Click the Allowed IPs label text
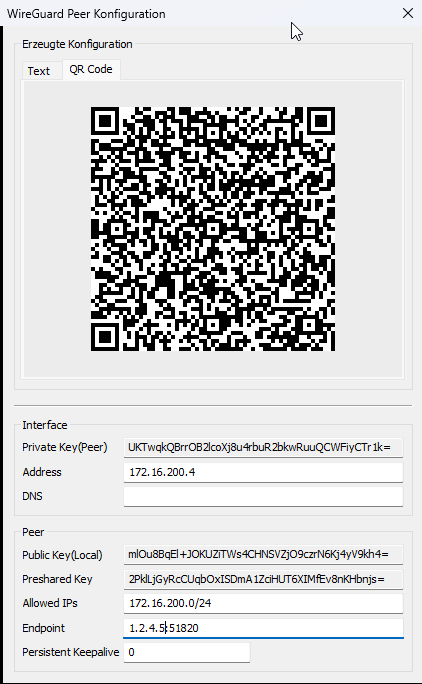The width and height of the screenshot is (422, 684). 50,603
